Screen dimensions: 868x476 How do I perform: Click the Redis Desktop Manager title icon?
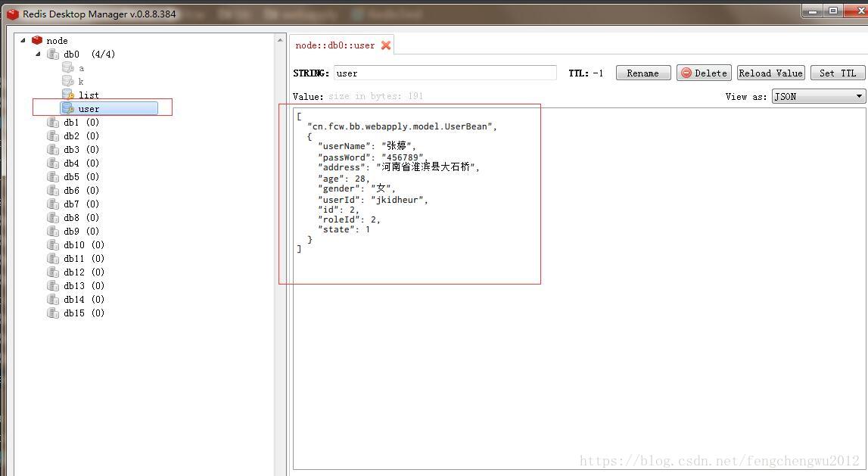(13, 14)
